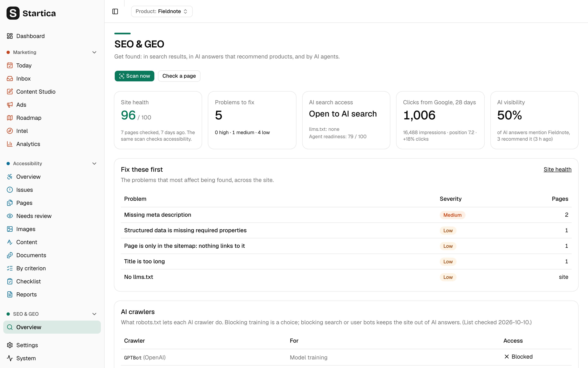Open the Title is too long row
This screenshot has width=588, height=368.
(x=346, y=262)
